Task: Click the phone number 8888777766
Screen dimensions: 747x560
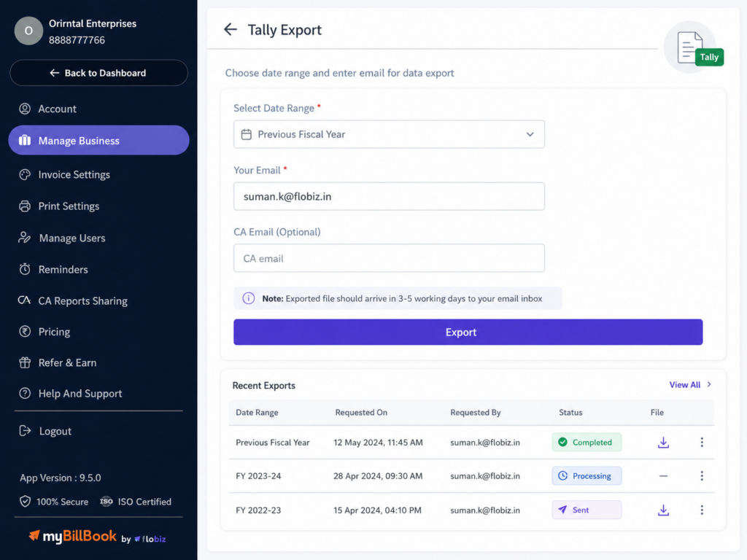Action: pyautogui.click(x=77, y=40)
